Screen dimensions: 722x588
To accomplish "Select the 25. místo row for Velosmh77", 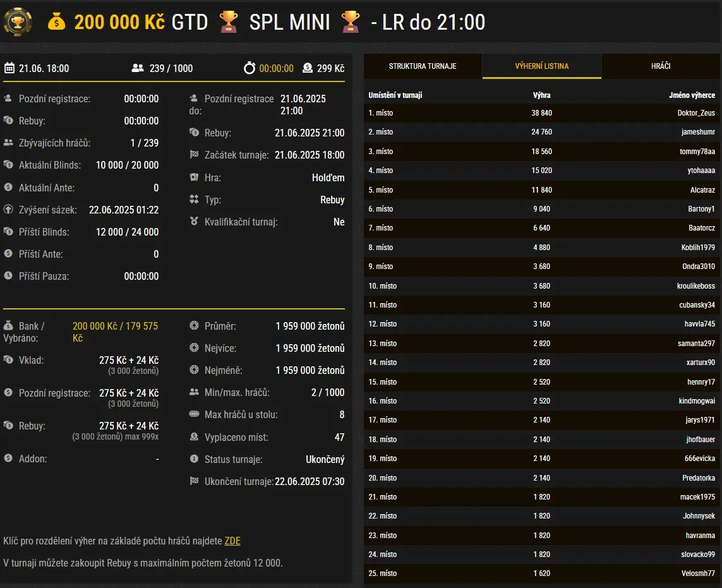I will point(541,573).
